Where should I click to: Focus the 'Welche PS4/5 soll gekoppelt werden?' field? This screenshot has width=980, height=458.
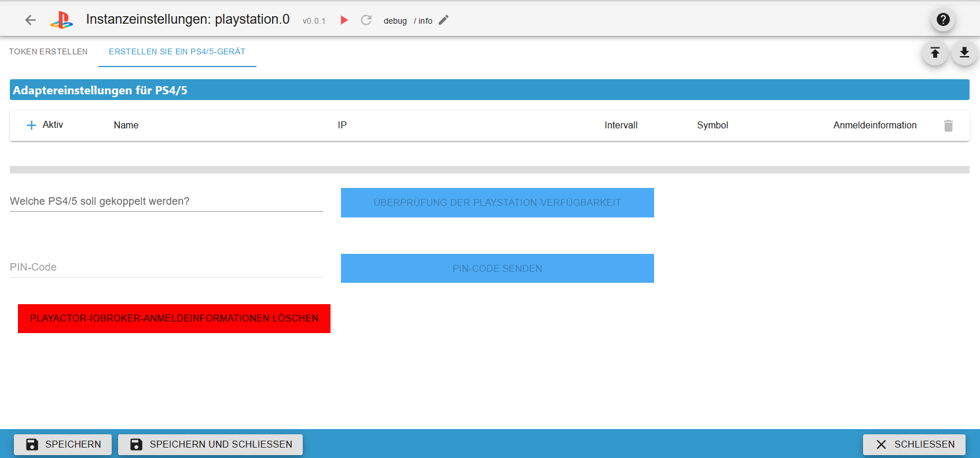click(x=166, y=201)
